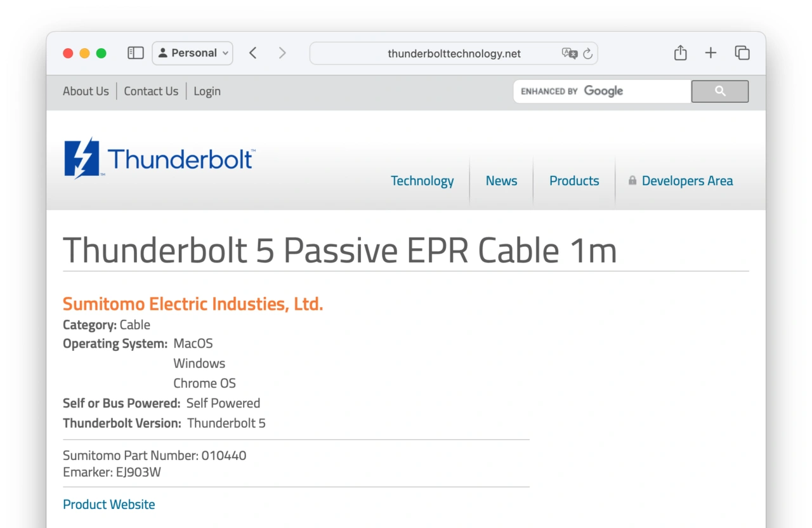812x528 pixels.
Task: Click the address bar showing thunderbolttechnology.net
Action: 454,53
